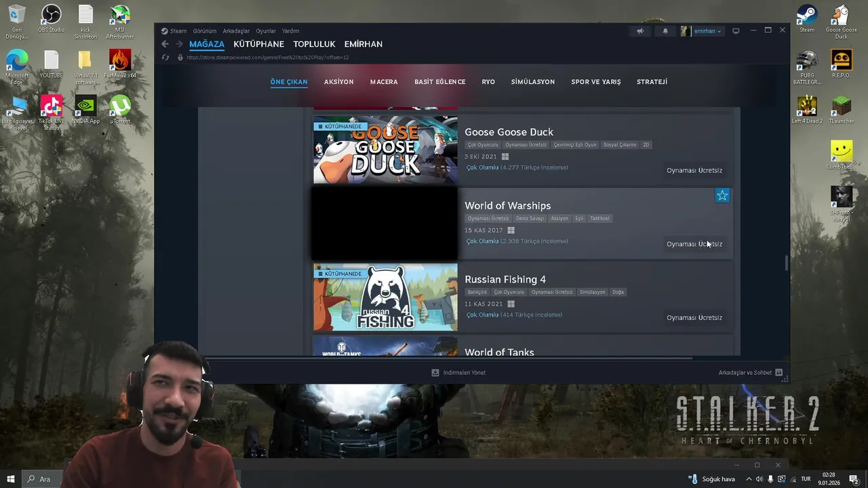
Task: Select the RYO category tab
Action: pyautogui.click(x=488, y=81)
